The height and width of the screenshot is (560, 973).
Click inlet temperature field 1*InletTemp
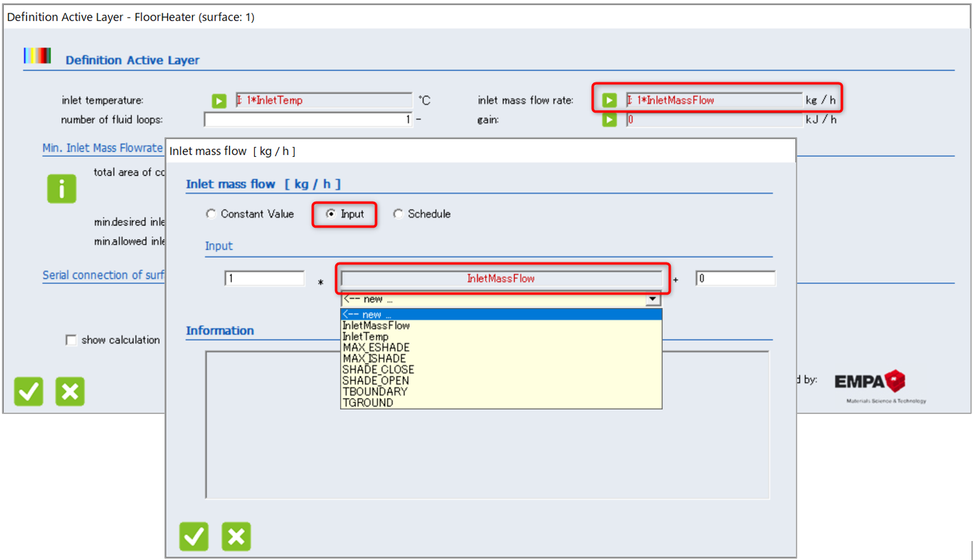pos(324,100)
